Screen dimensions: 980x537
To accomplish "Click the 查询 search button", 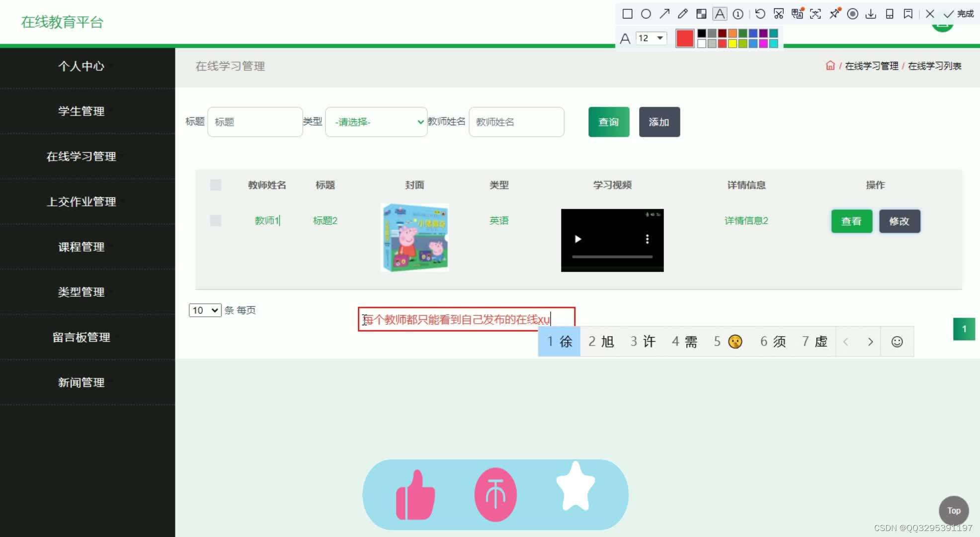I will (x=608, y=121).
